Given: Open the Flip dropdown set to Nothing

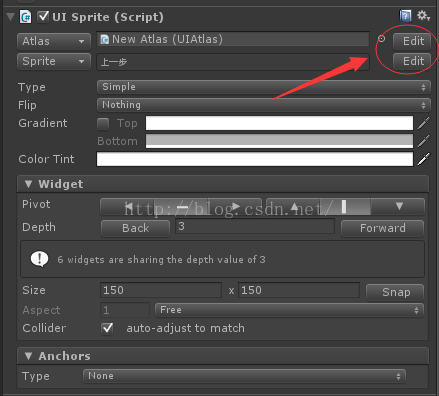Looking at the screenshot, I should [x=264, y=105].
